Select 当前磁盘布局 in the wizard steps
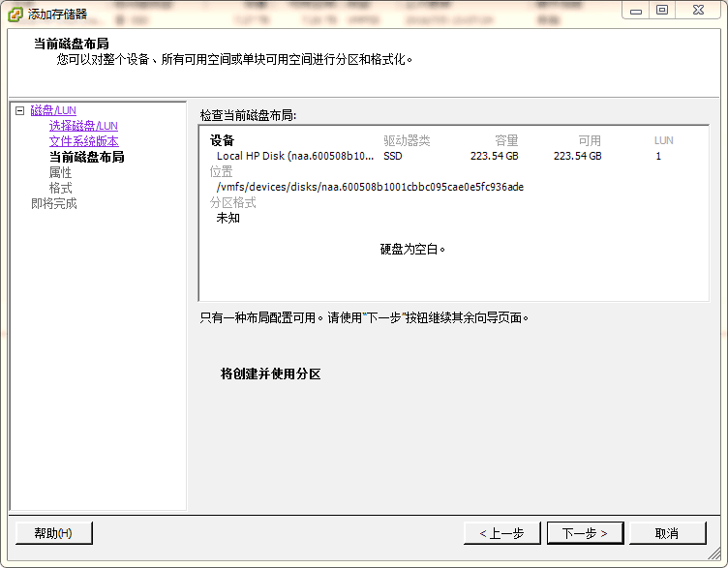The height and width of the screenshot is (568, 728). [x=86, y=157]
